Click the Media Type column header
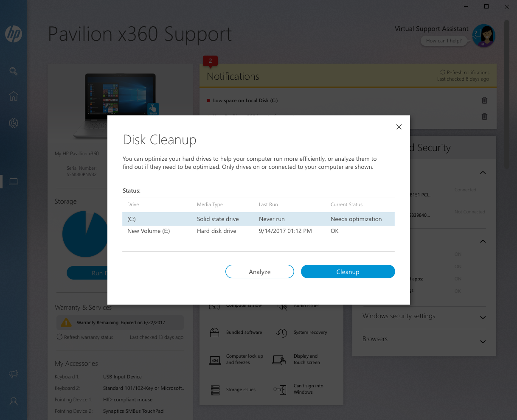517x420 pixels. (x=210, y=204)
